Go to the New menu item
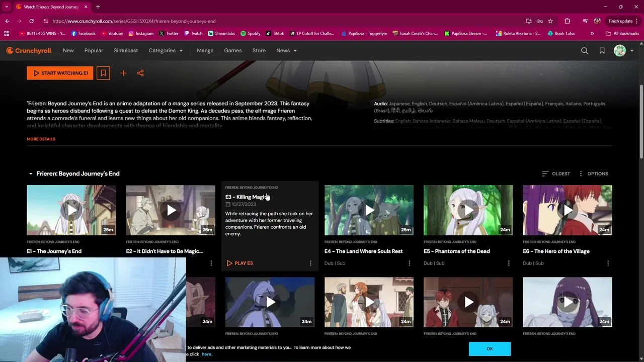The width and height of the screenshot is (644, 362). click(68, 50)
